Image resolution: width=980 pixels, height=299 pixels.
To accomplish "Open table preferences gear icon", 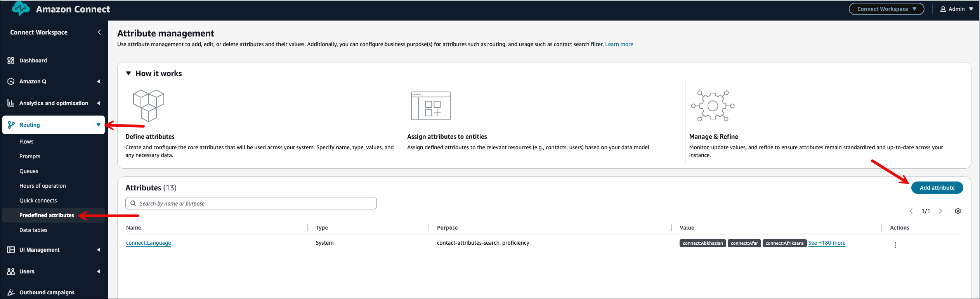I will click(x=957, y=211).
